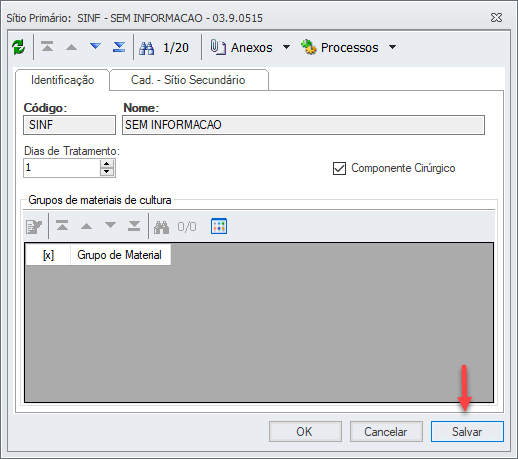Open the Anexos dropdown arrow

286,47
